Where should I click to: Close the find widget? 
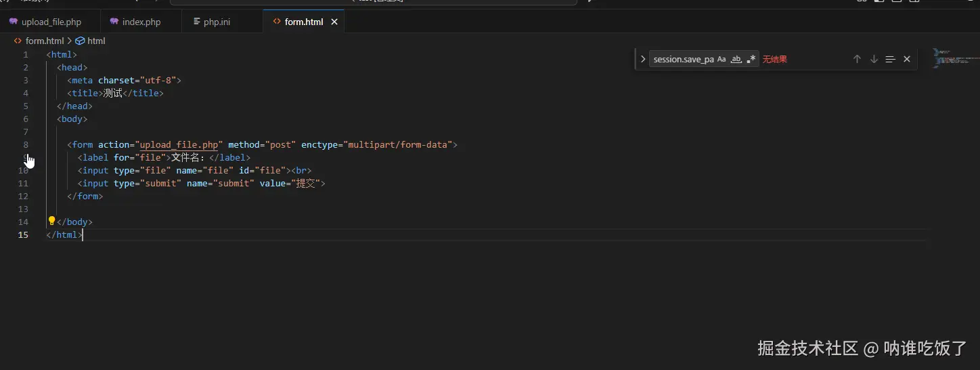(x=907, y=59)
